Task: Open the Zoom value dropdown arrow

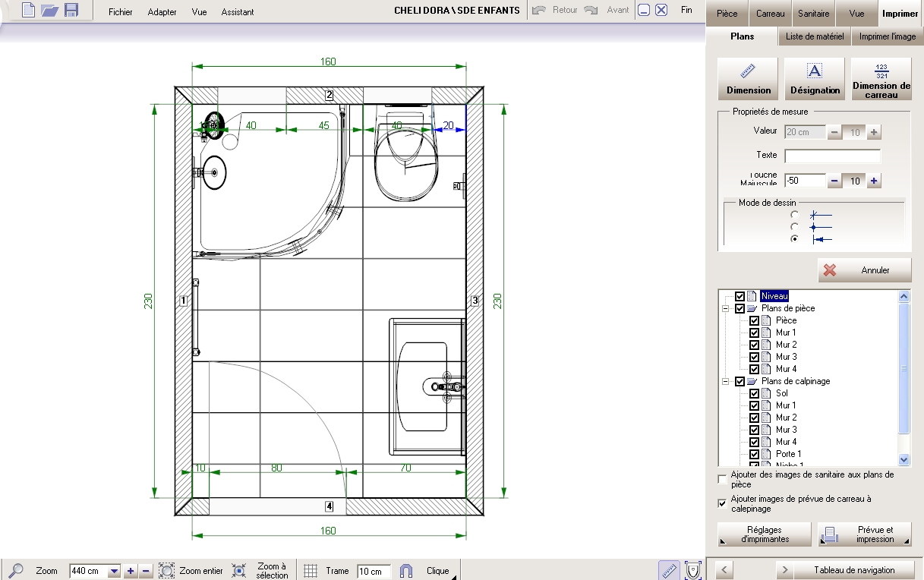Action: (115, 571)
